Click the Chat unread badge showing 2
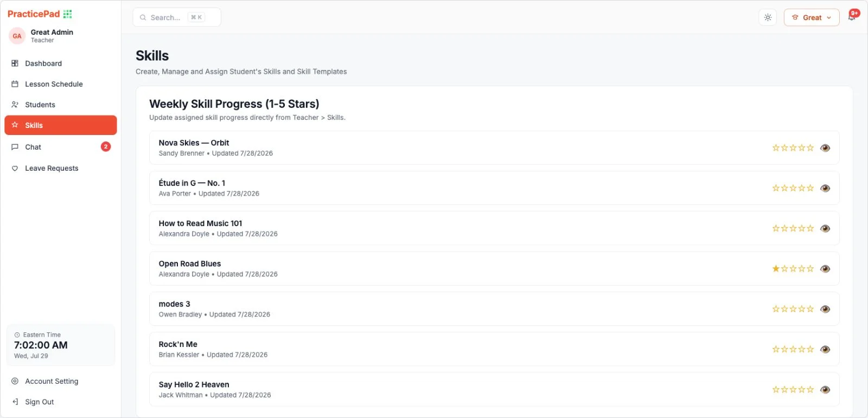Viewport: 868px width, 418px height. [106, 146]
